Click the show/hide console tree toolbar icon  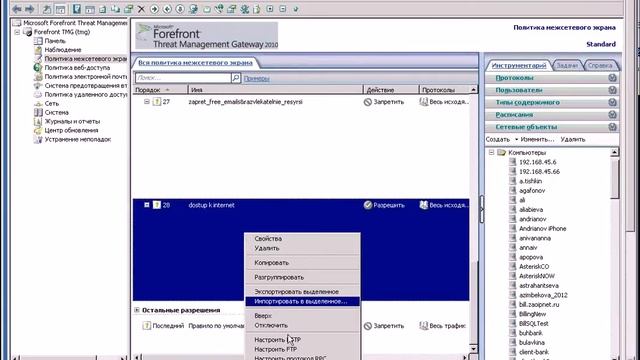(60, 9)
